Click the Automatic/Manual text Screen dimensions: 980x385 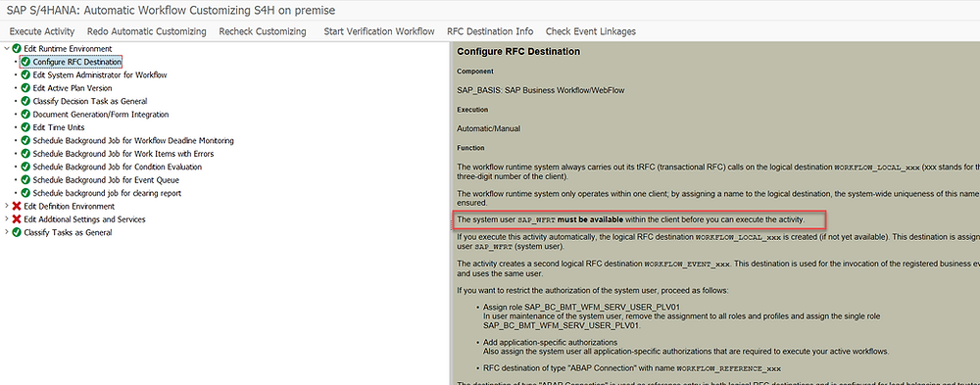click(x=489, y=128)
